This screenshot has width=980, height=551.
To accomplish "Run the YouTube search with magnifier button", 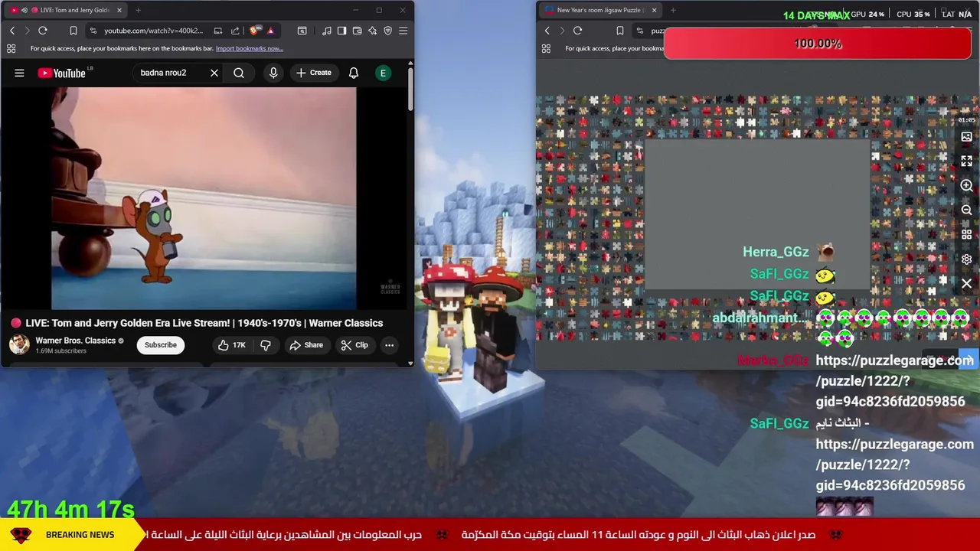I will click(x=239, y=73).
